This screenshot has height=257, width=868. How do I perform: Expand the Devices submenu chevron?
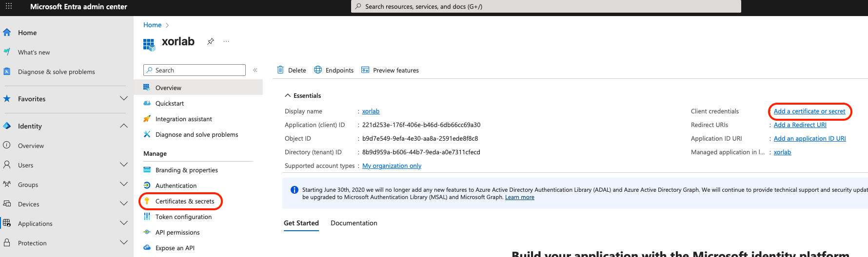[x=124, y=203]
